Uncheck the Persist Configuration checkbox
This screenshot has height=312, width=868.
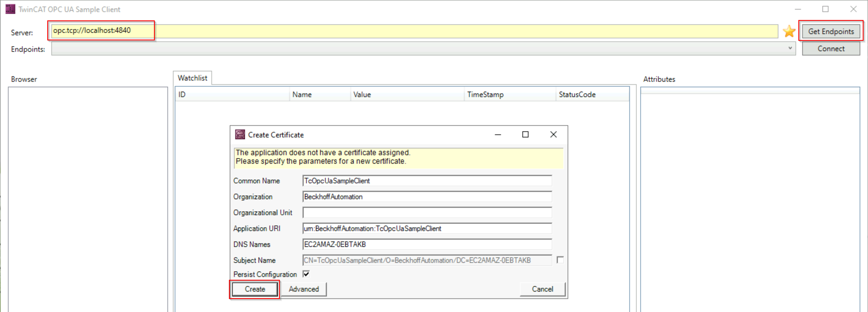point(306,274)
